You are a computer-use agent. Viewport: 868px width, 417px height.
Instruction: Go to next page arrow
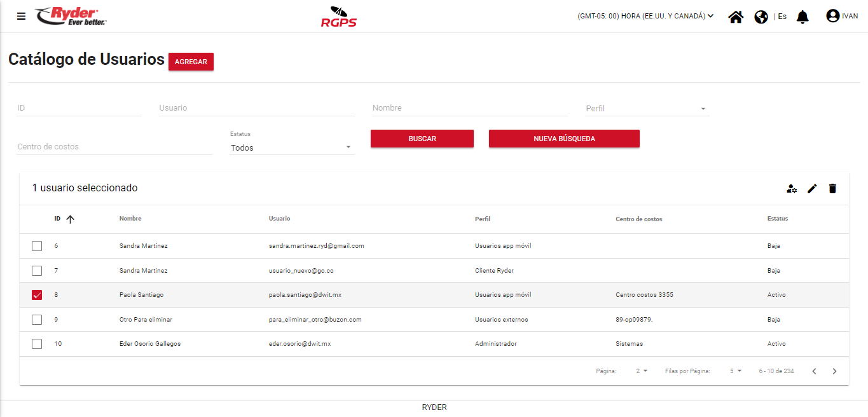(835, 371)
